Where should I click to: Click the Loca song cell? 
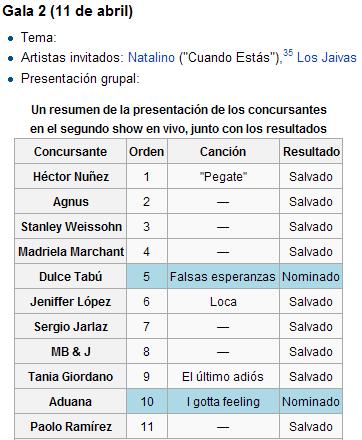coord(223,302)
